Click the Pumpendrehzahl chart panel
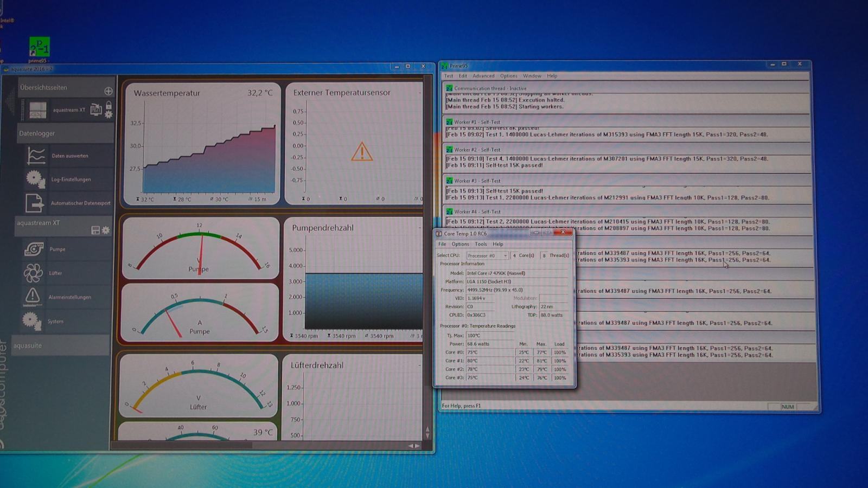The height and width of the screenshot is (488, 868). point(354,280)
